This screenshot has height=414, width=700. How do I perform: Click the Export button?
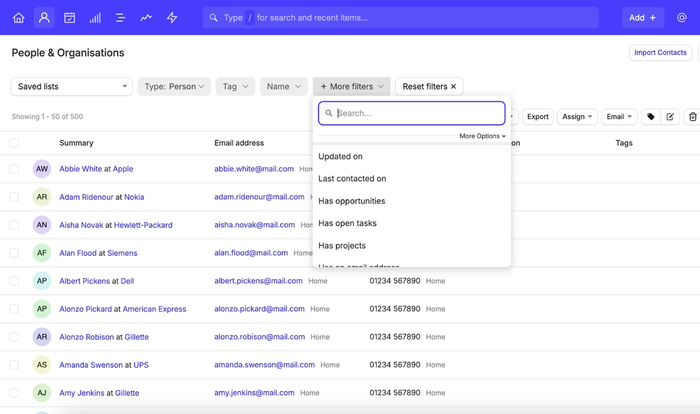(x=538, y=117)
